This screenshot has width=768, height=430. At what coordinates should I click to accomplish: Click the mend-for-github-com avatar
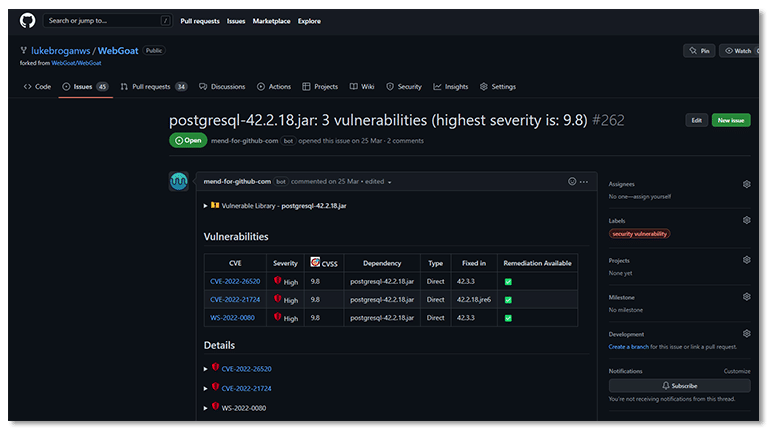pos(179,182)
